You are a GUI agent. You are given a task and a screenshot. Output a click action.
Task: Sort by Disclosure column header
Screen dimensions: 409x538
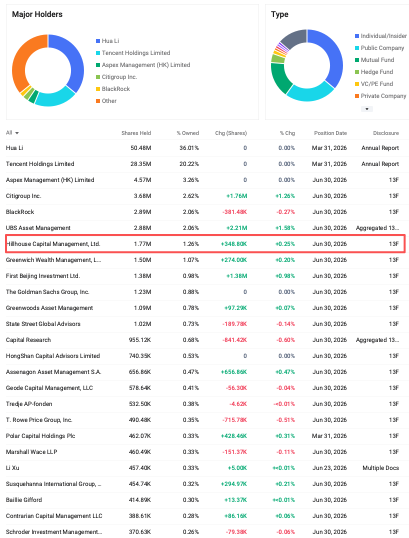(x=386, y=133)
